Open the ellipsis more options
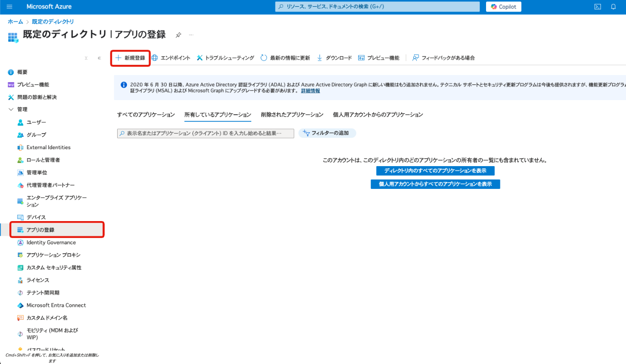 [191, 35]
